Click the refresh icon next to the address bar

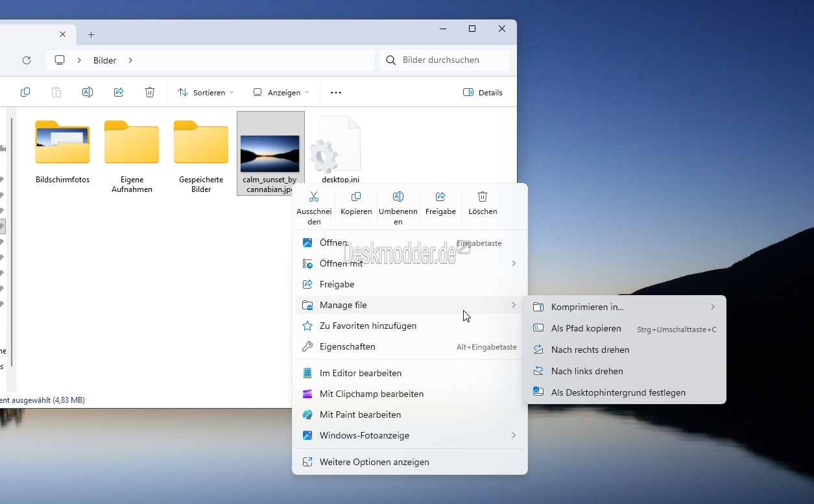[x=27, y=60]
